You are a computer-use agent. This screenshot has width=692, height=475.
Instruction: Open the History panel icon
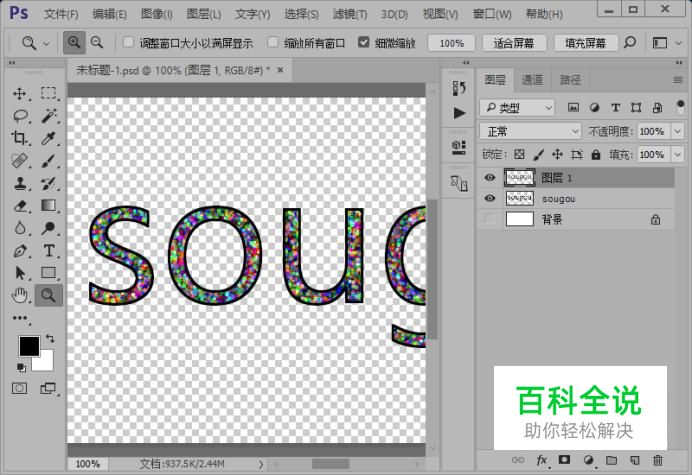point(459,88)
